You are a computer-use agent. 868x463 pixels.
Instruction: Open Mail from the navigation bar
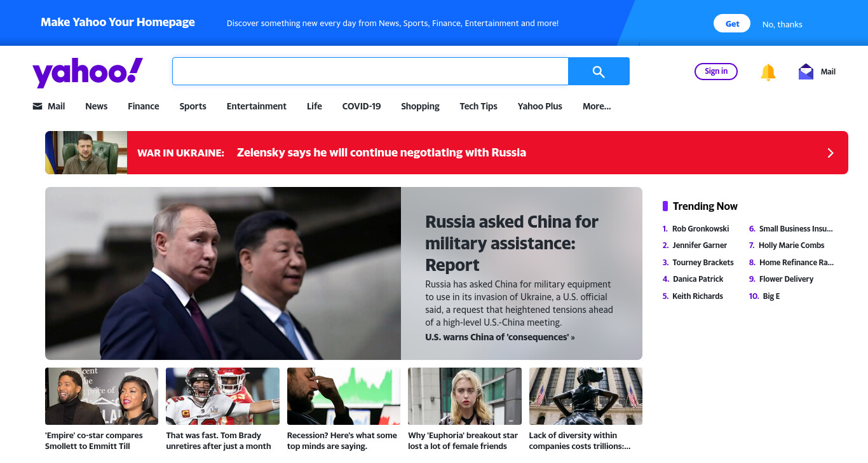pyautogui.click(x=49, y=106)
